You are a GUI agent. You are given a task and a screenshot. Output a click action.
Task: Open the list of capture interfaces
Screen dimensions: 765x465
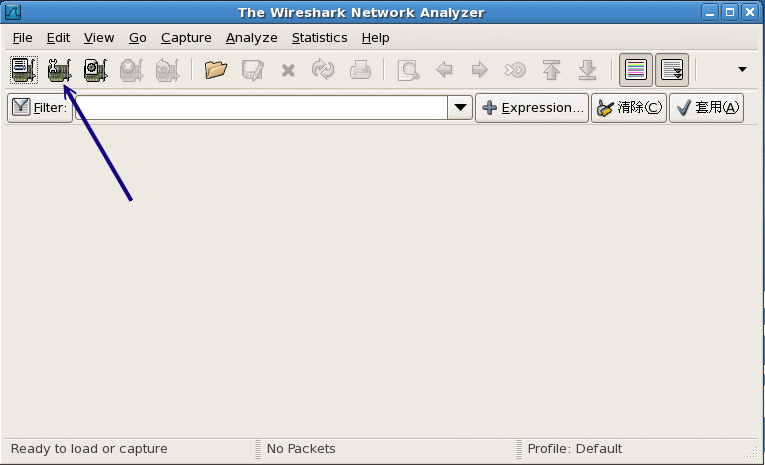coord(23,70)
